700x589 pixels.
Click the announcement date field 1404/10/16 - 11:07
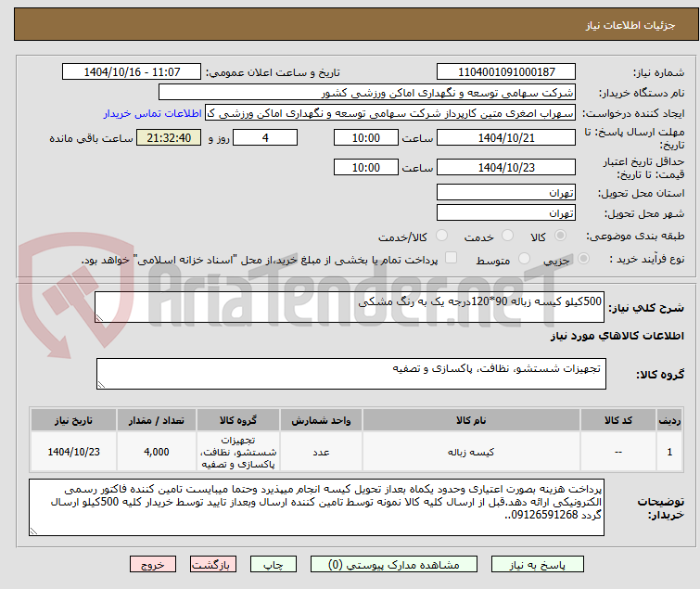[132, 72]
